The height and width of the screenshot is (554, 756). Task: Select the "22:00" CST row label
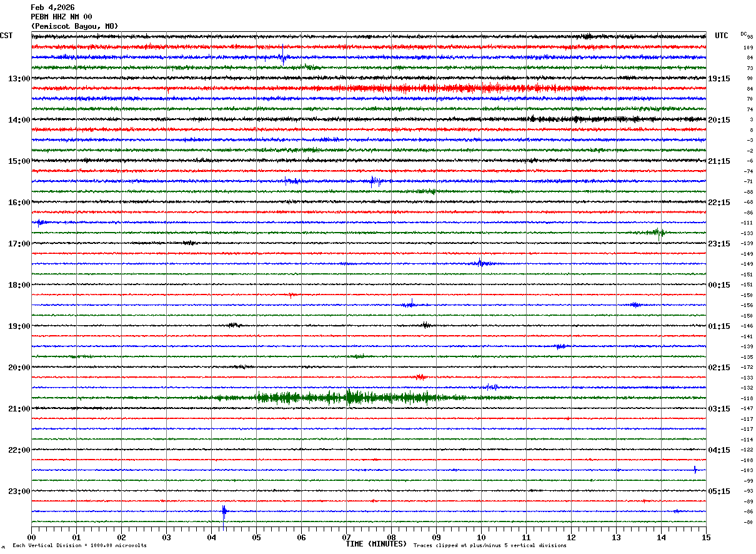[x=19, y=450]
